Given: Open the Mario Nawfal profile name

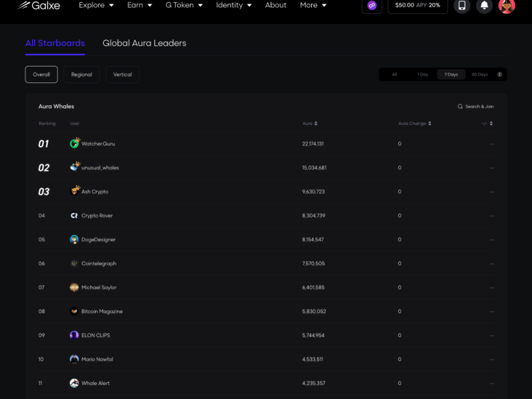Looking at the screenshot, I should click(97, 359).
